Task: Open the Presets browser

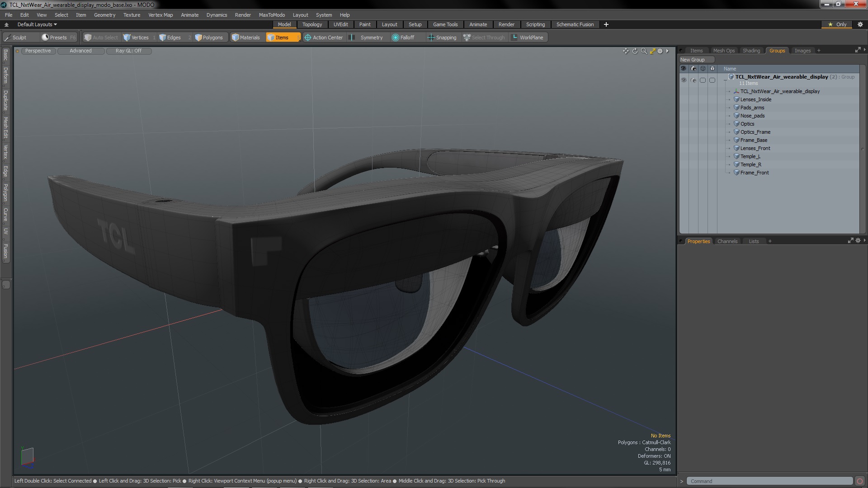Action: coord(58,38)
